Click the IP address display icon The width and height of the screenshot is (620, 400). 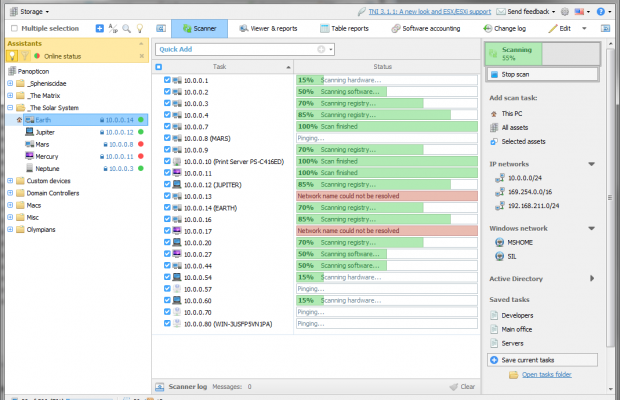coord(113,29)
